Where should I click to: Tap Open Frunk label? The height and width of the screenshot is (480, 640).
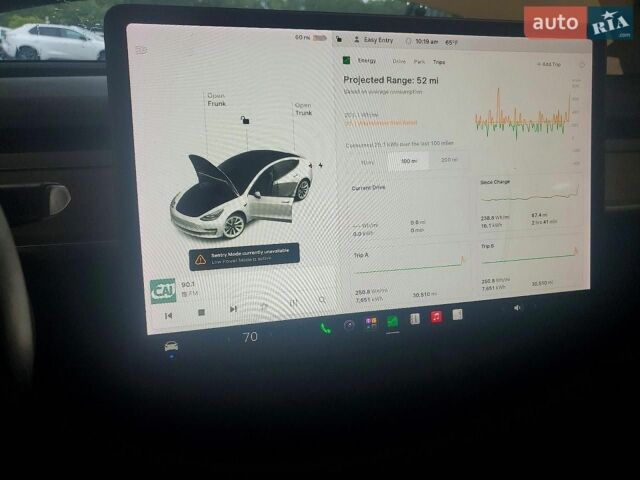216,100
